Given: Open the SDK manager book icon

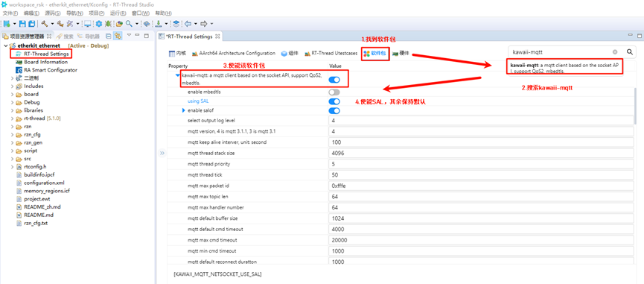Looking at the screenshot, I should pyautogui.click(x=147, y=24).
